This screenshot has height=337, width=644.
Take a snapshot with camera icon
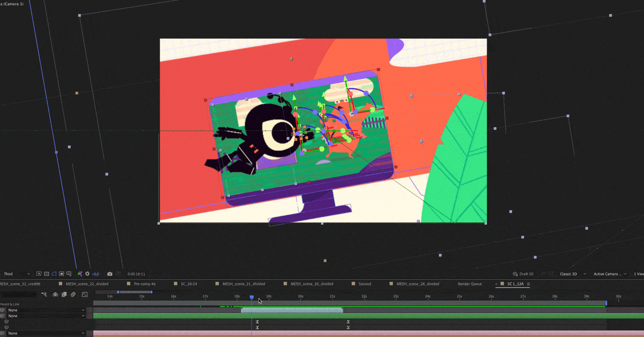[x=109, y=274]
